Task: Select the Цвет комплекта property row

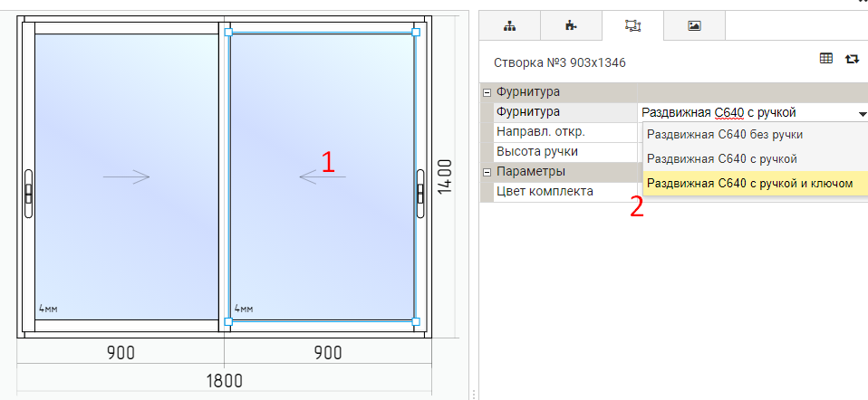Action: click(x=559, y=192)
